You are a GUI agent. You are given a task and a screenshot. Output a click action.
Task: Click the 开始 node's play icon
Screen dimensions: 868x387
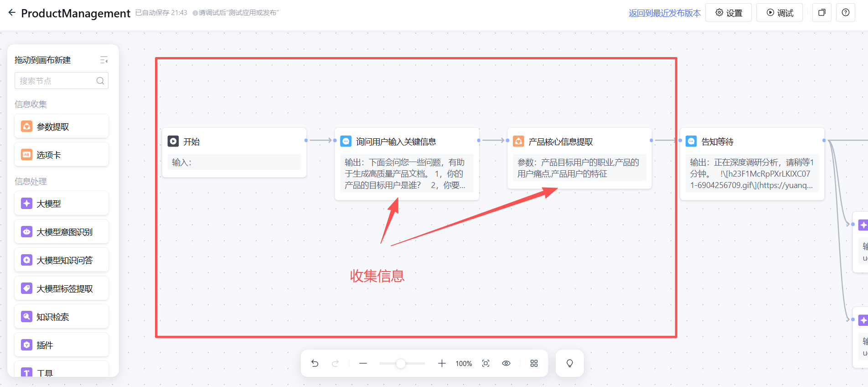pos(173,141)
